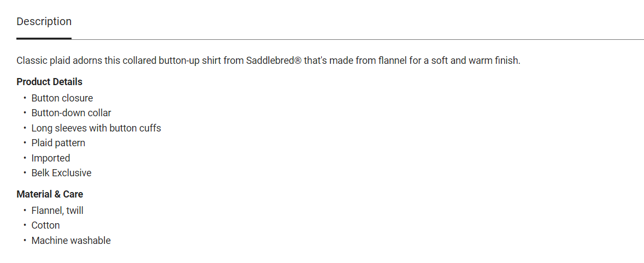Click Long sleeves with button cuffs
Image resolution: width=644 pixels, height=263 pixels.
click(96, 128)
